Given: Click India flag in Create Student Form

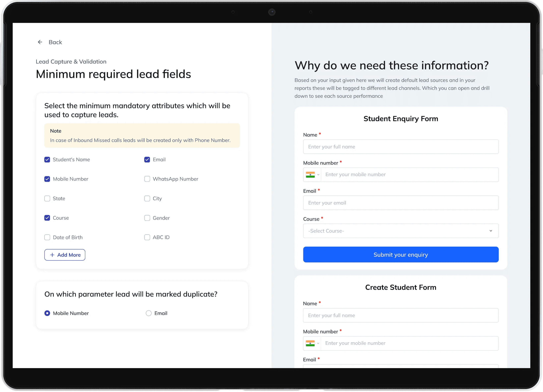Looking at the screenshot, I should 310,343.
